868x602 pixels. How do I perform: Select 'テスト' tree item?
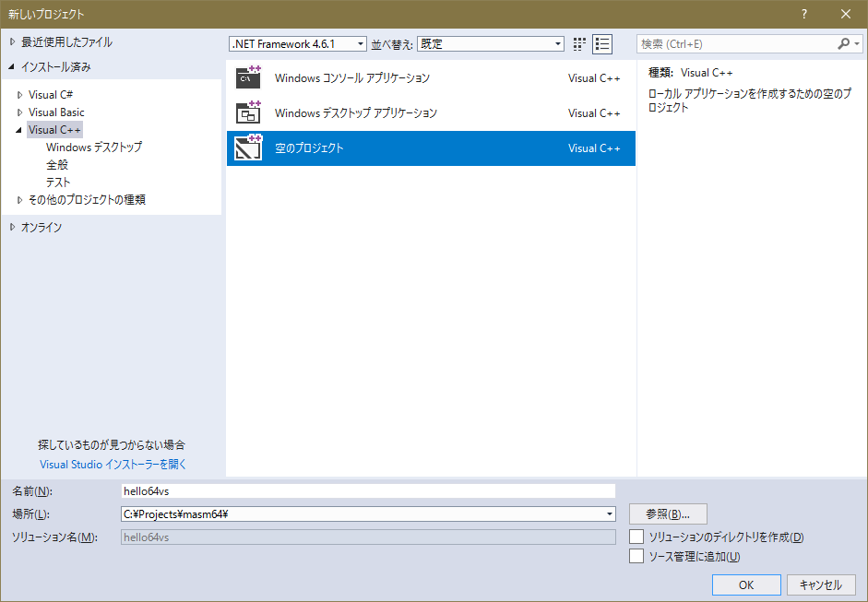[x=58, y=182]
